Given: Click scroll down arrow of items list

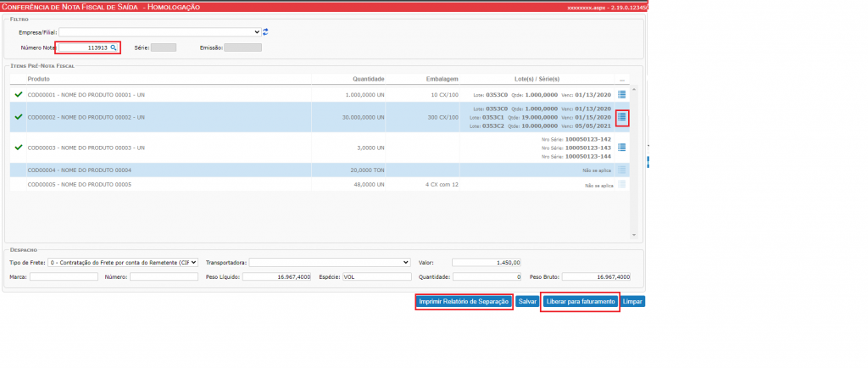Looking at the screenshot, I should coord(634,235).
